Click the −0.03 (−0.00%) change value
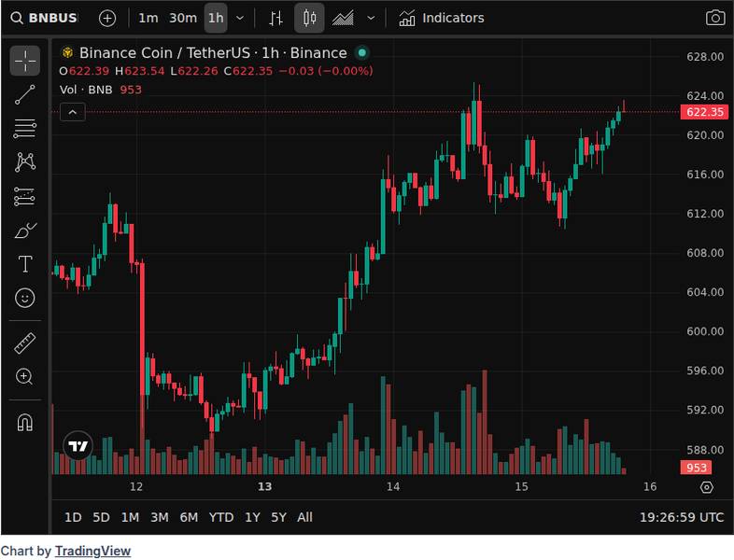734x560 pixels. (x=326, y=71)
